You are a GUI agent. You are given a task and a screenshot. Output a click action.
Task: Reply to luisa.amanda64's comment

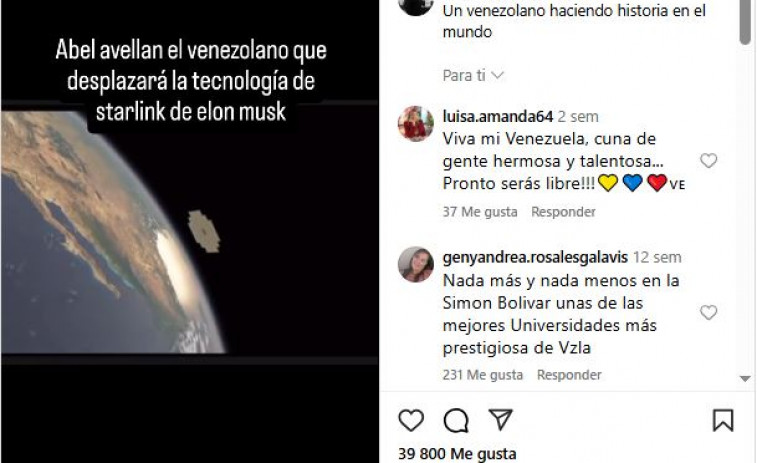click(x=563, y=212)
